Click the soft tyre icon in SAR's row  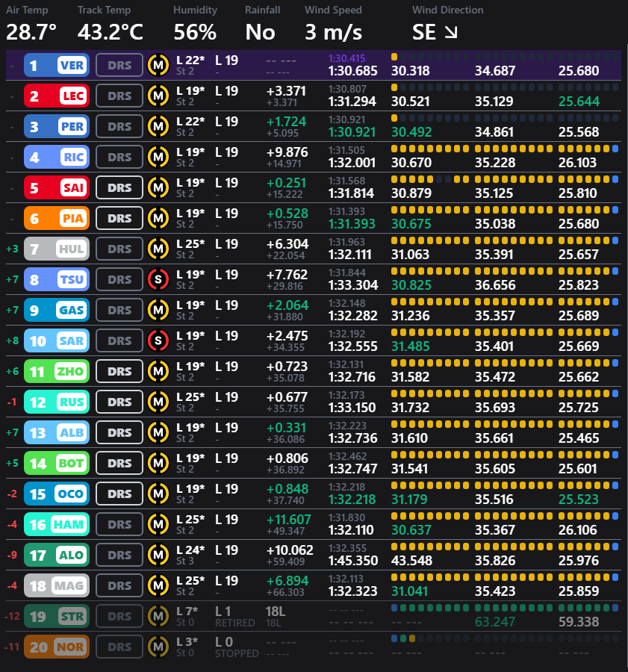[x=158, y=340]
